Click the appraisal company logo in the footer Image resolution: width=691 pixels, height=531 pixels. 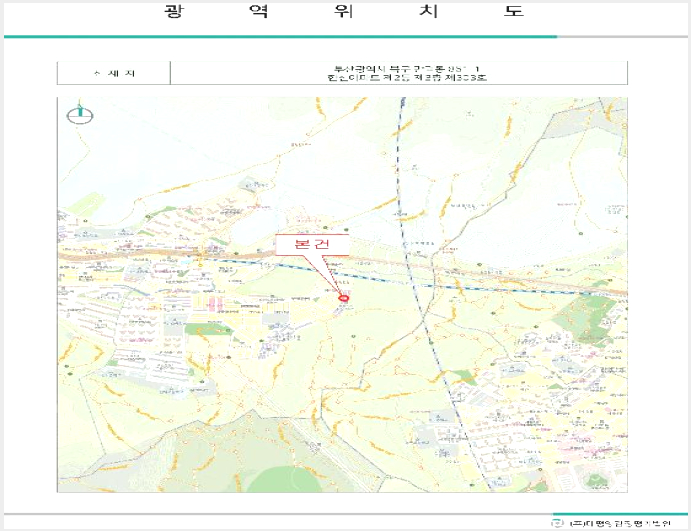pos(557,523)
